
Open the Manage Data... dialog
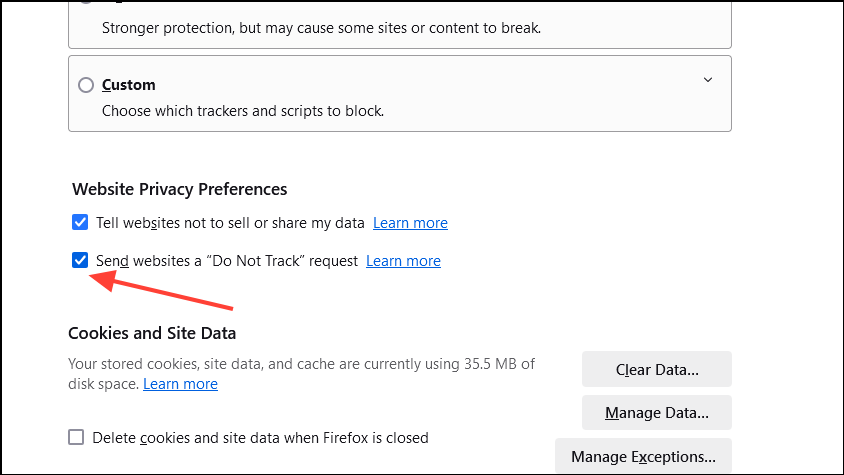656,412
